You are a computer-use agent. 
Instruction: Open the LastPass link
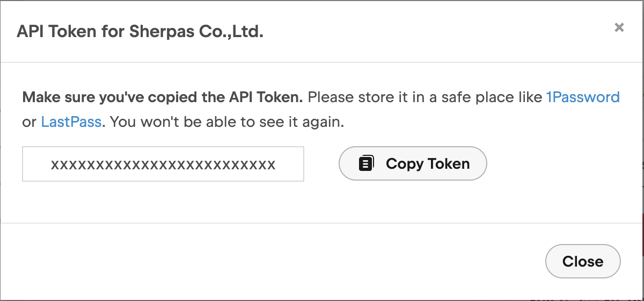pos(71,122)
